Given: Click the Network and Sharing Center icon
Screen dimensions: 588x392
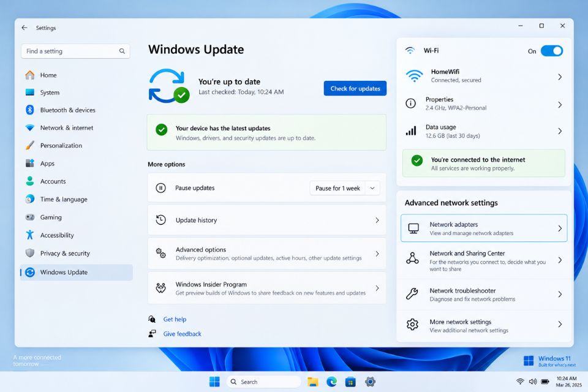Looking at the screenshot, I should (412, 259).
